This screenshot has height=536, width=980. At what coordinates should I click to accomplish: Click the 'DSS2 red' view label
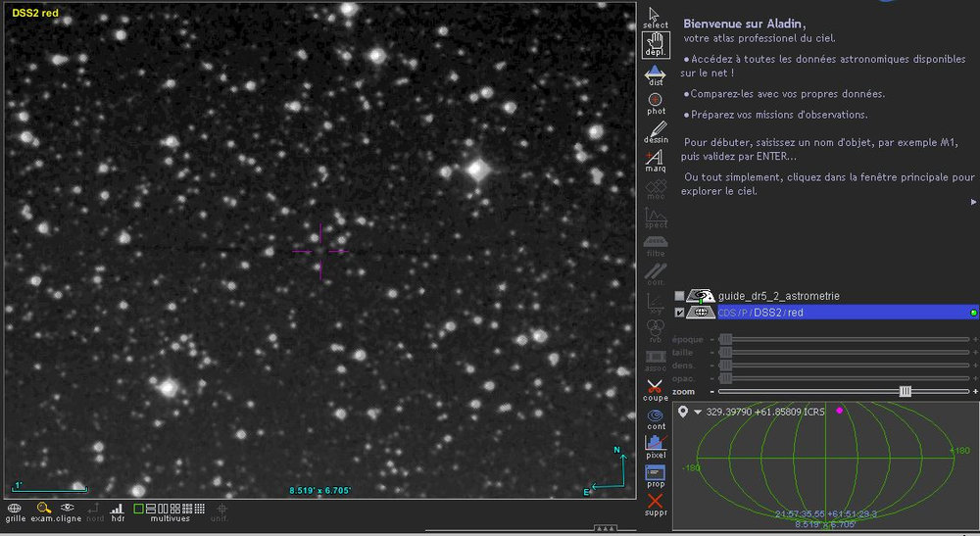[35, 13]
